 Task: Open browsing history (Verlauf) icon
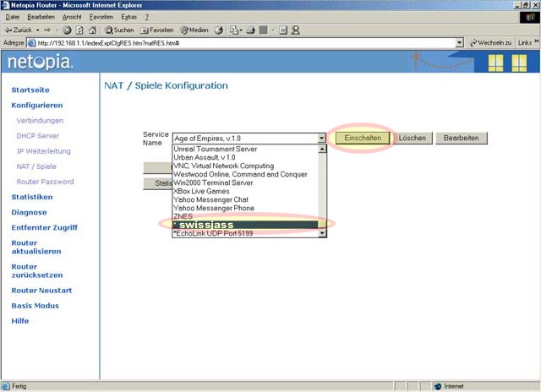click(218, 30)
